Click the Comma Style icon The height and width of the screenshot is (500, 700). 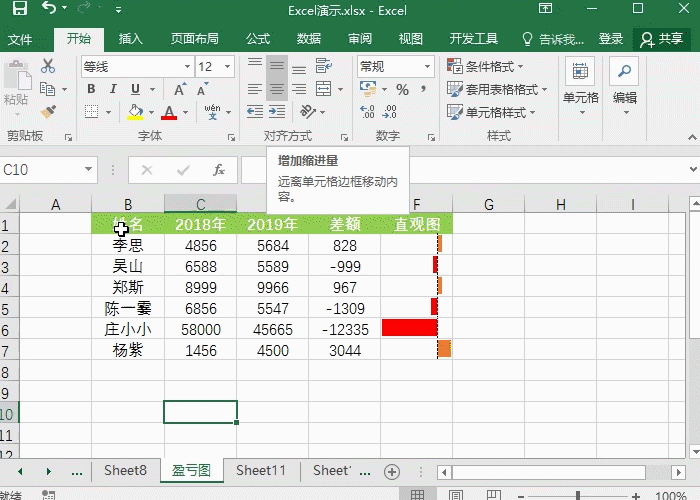[423, 89]
